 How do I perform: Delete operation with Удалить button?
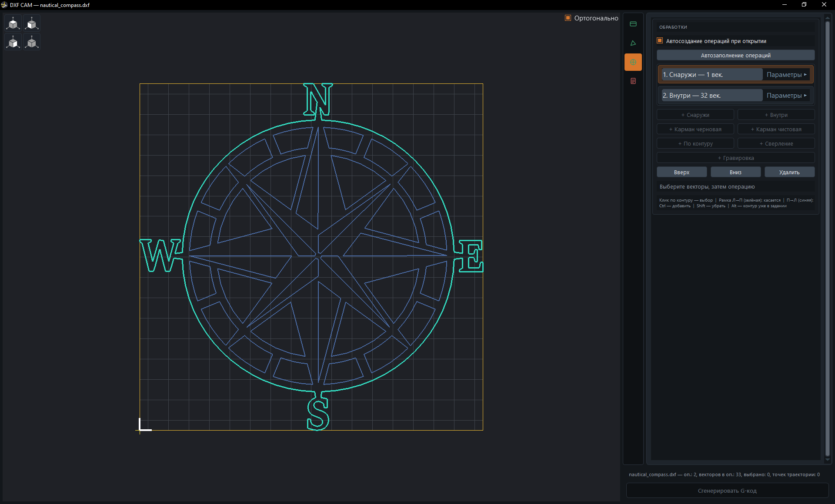click(x=789, y=172)
